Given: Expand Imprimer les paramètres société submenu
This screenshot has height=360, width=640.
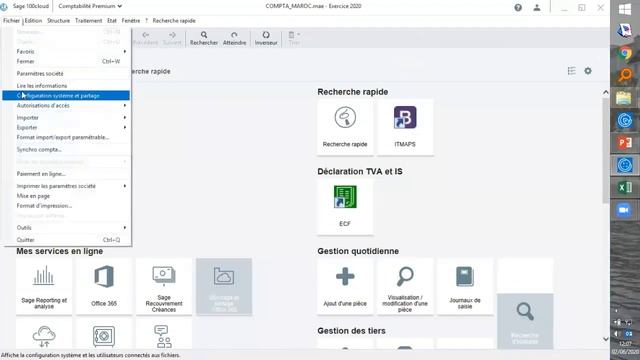Looking at the screenshot, I should point(67,186).
